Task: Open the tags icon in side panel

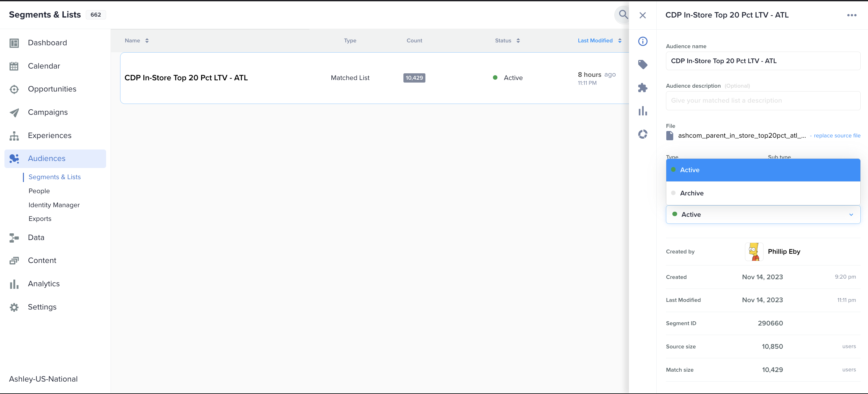Action: 643,64
